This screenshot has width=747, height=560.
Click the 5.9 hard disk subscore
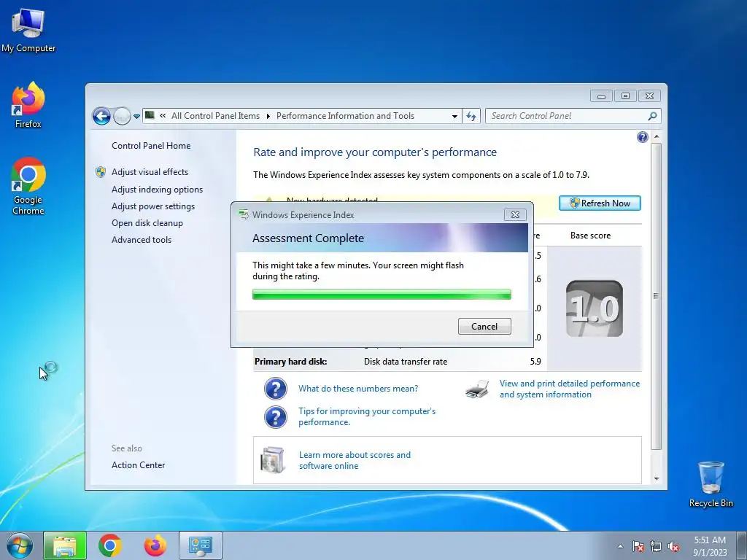coord(535,362)
